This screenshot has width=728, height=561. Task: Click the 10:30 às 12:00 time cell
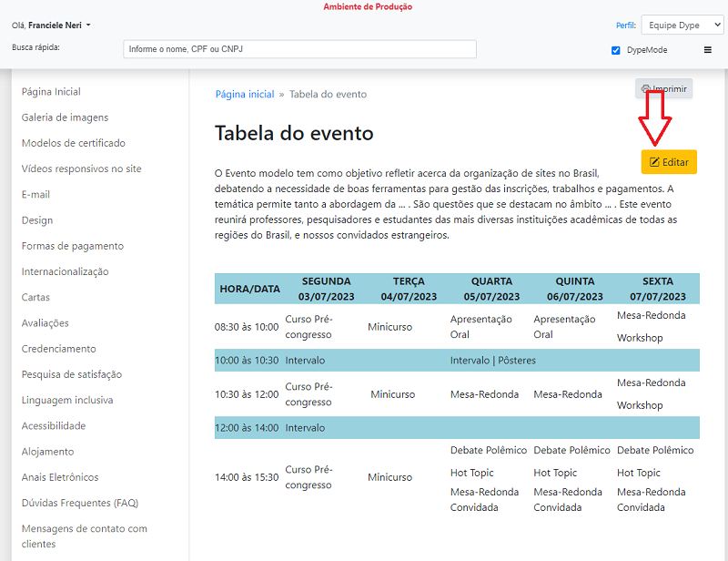point(247,394)
